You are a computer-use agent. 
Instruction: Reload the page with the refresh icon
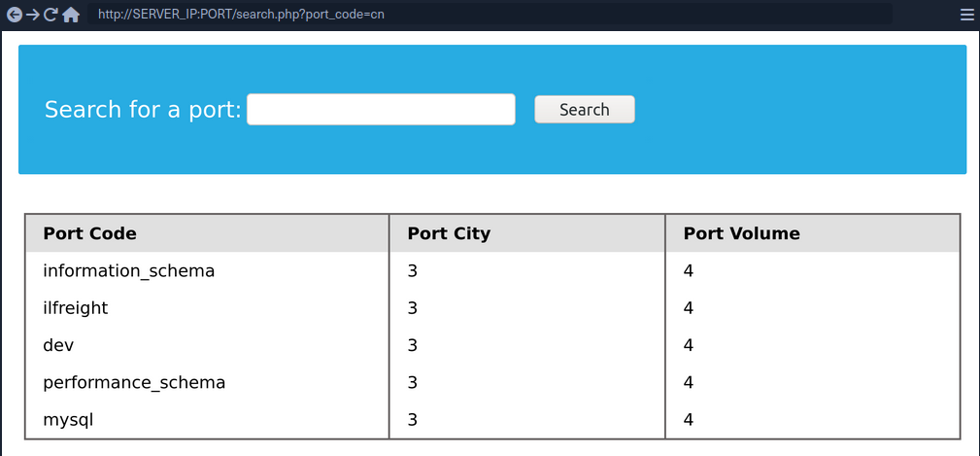coord(51,15)
